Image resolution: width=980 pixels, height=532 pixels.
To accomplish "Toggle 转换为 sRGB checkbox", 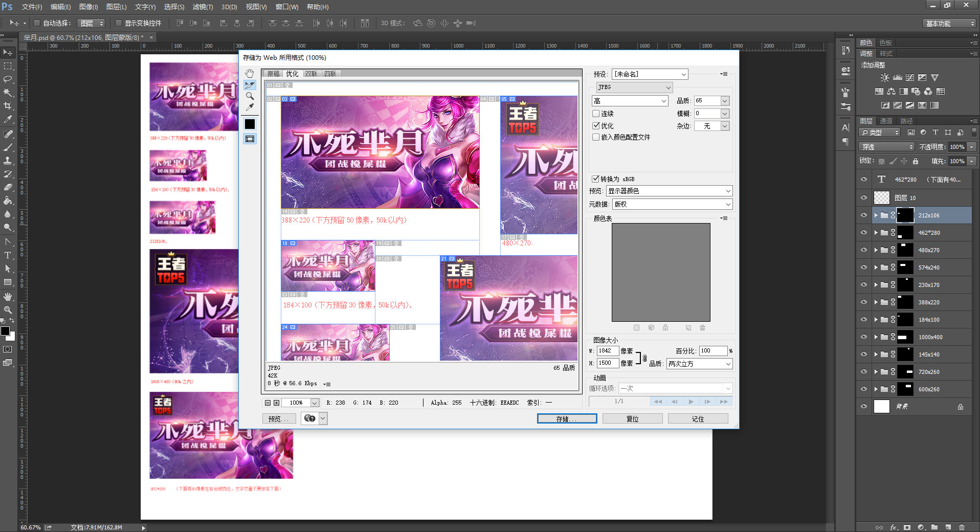I will pyautogui.click(x=595, y=179).
